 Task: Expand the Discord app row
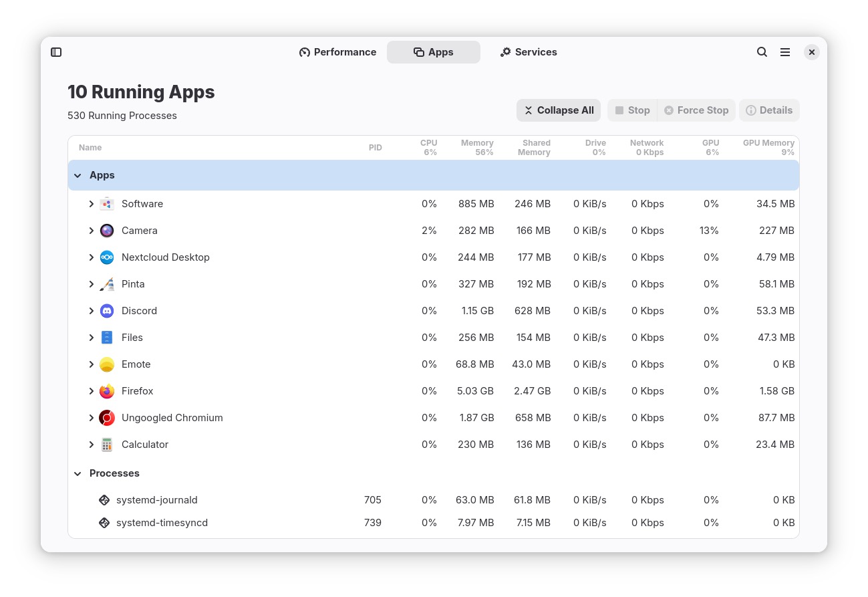(92, 311)
